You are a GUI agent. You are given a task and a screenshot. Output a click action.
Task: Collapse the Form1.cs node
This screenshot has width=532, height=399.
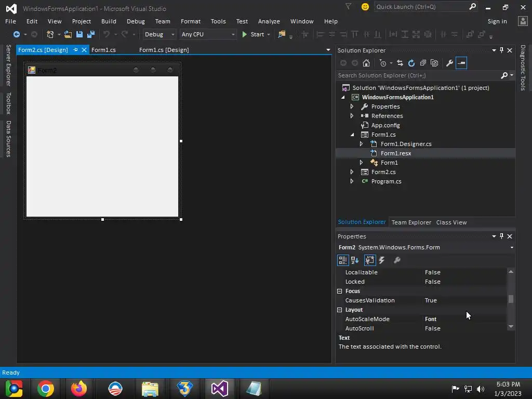(352, 135)
